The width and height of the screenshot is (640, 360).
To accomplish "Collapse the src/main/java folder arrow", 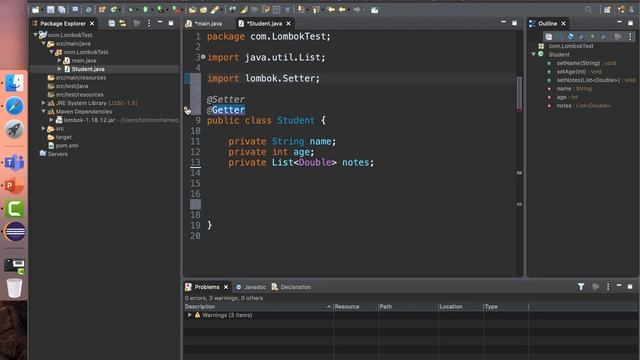I will click(x=44, y=43).
